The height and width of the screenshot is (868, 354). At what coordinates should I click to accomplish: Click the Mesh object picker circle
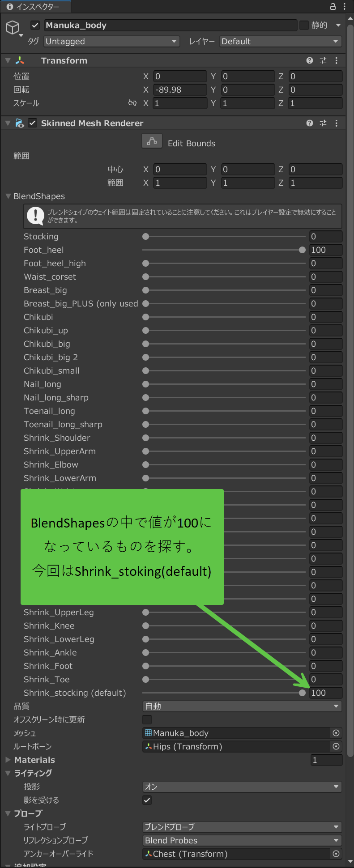[x=336, y=733]
